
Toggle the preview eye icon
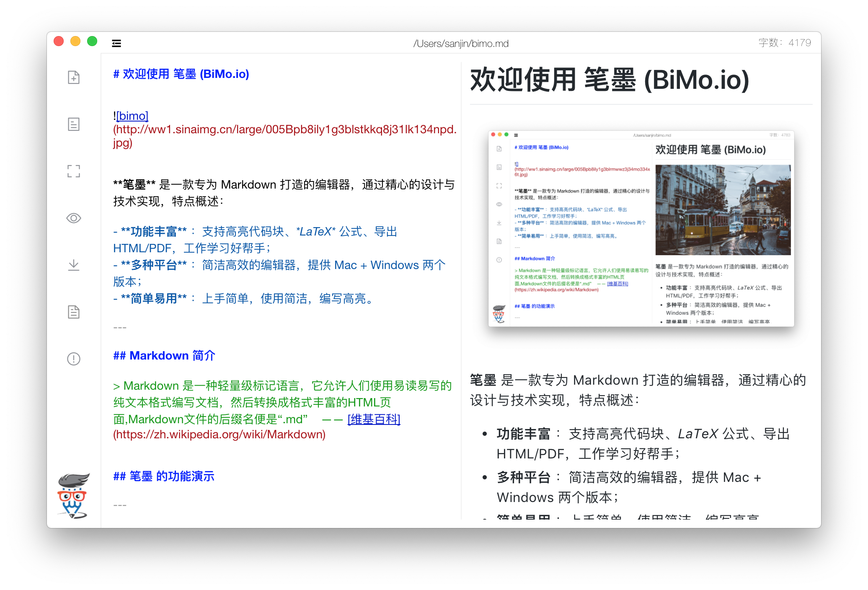click(x=74, y=218)
